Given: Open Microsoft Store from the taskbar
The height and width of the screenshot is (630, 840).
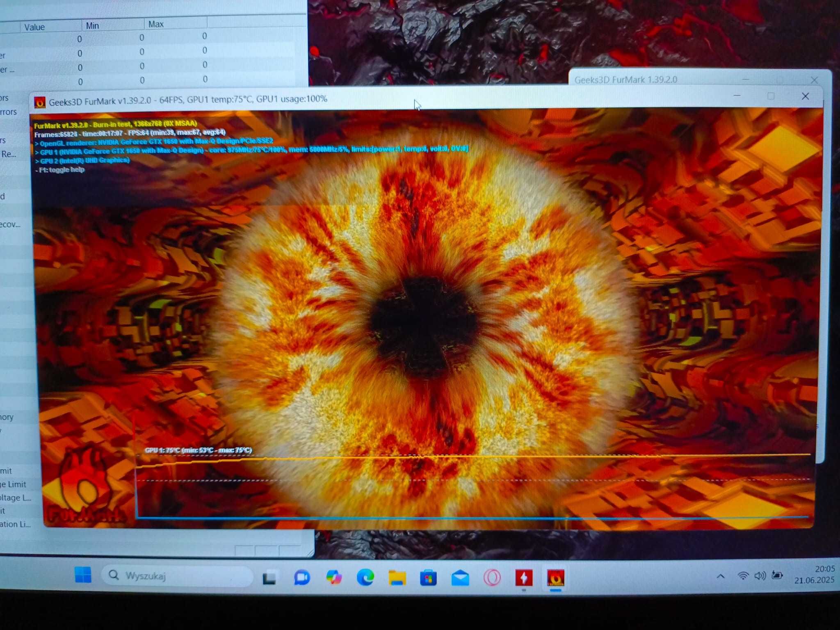Looking at the screenshot, I should (428, 577).
